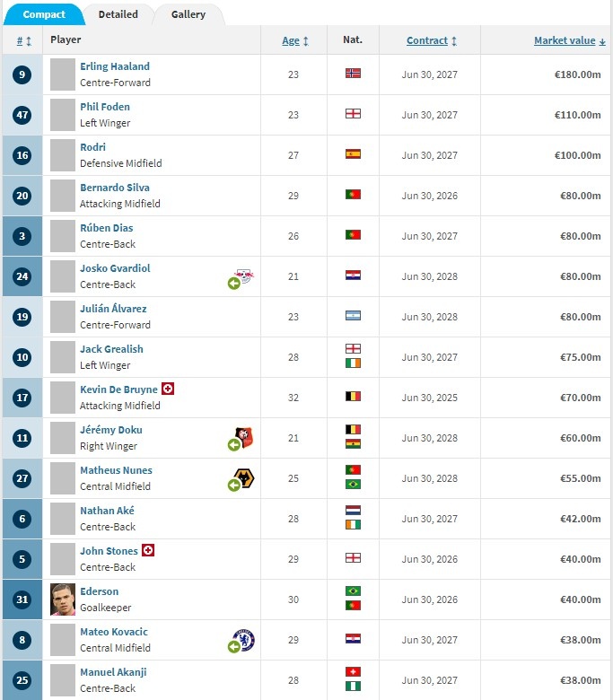This screenshot has height=700, width=613.
Task: Click Argentina flag in Julián Álvarez's row
Action: click(353, 316)
